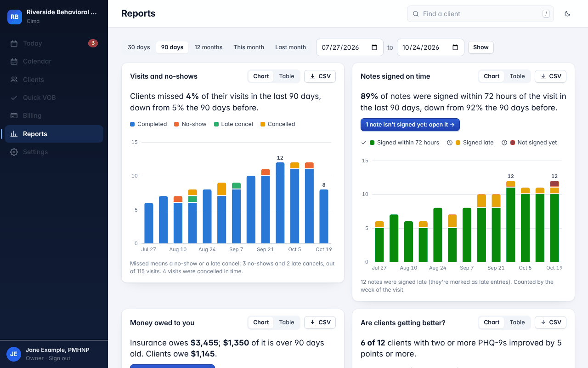This screenshot has width=588, height=368.
Task: Click the Reports bar chart icon
Action: (14, 134)
